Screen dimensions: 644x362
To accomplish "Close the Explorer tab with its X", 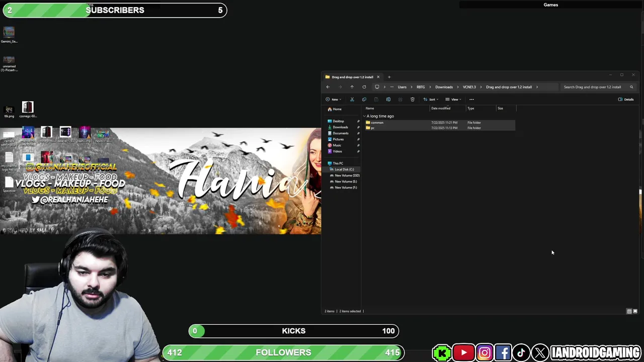I will (378, 77).
